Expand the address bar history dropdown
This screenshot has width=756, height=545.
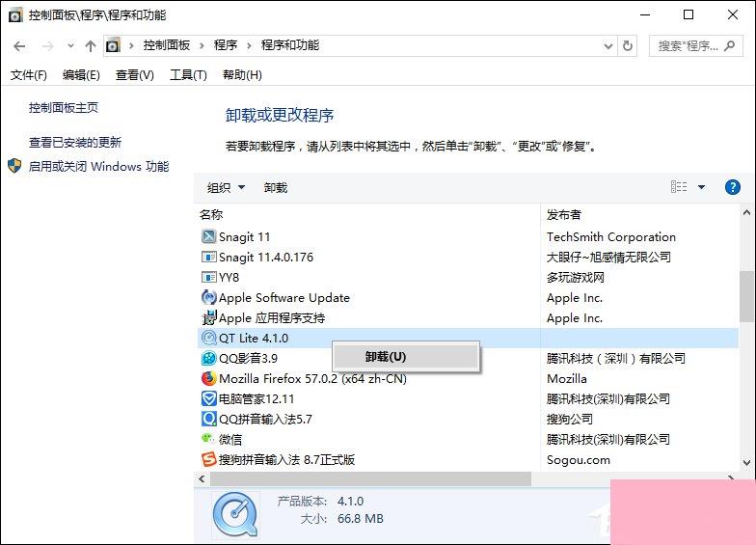[607, 46]
